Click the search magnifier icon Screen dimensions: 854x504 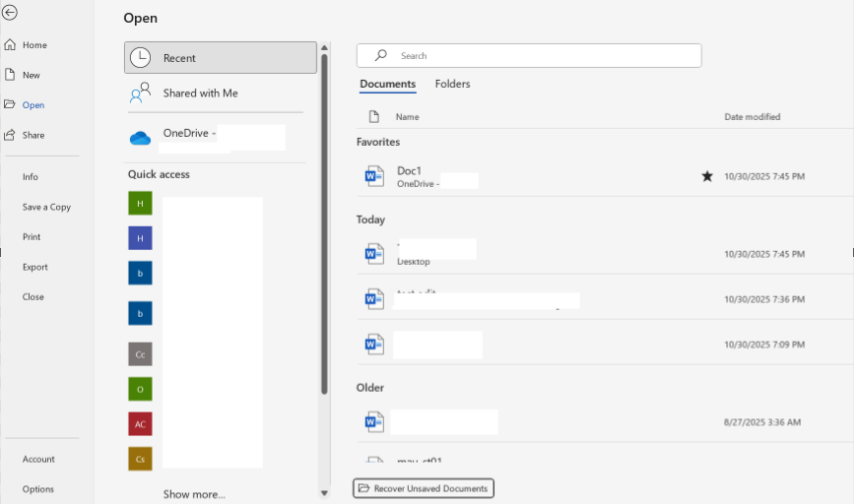[x=381, y=55]
